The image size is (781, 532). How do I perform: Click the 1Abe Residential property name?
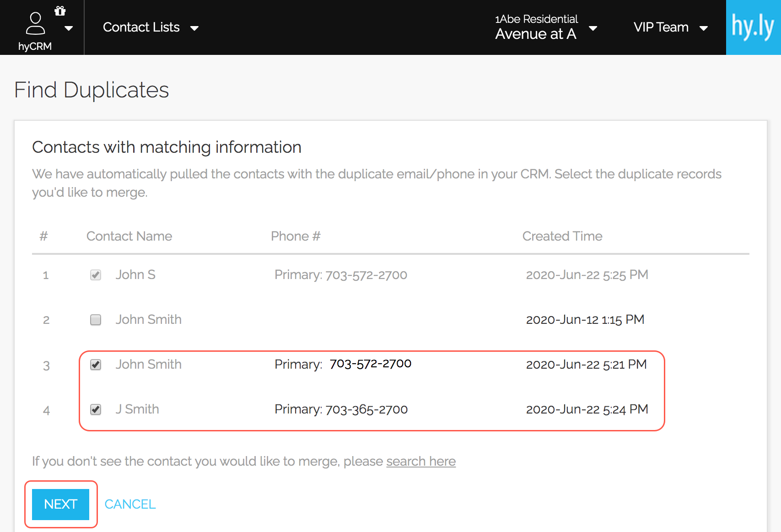(536, 19)
